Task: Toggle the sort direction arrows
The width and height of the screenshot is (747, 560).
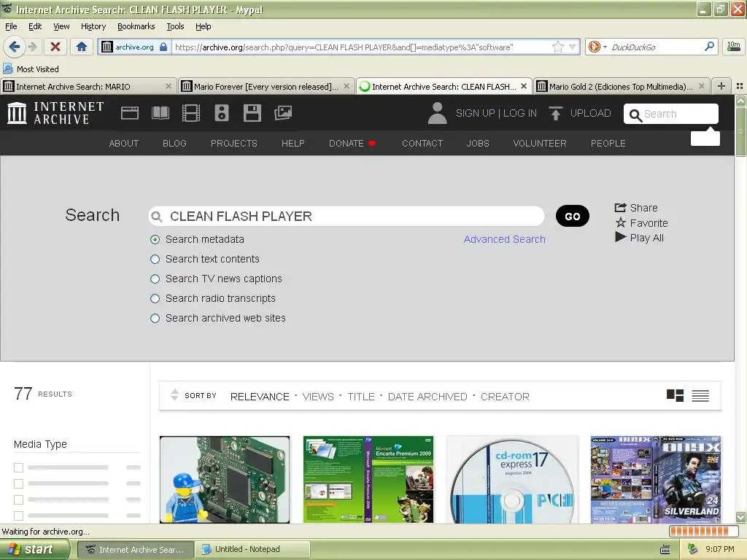Action: pyautogui.click(x=174, y=394)
